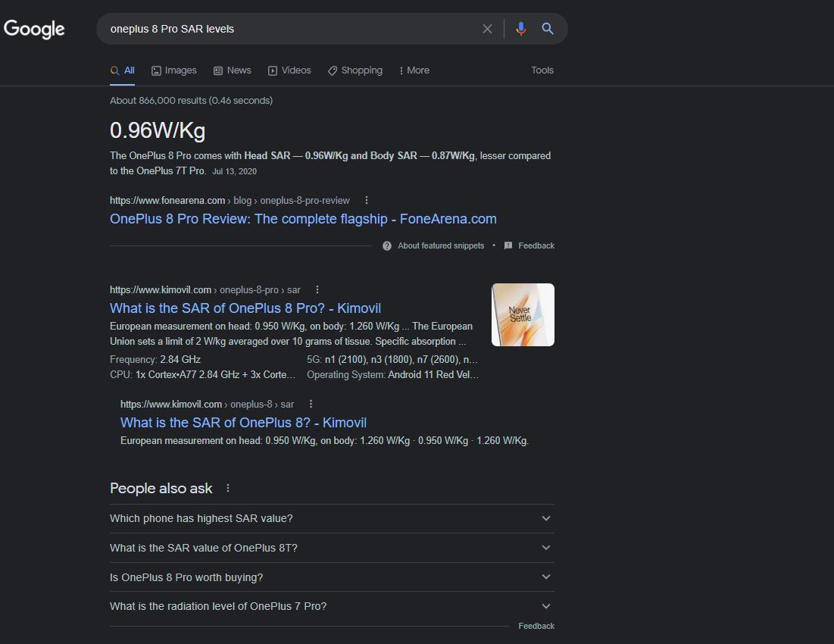This screenshot has width=834, height=644.
Task: Open the More search categories menu
Action: 414,70
